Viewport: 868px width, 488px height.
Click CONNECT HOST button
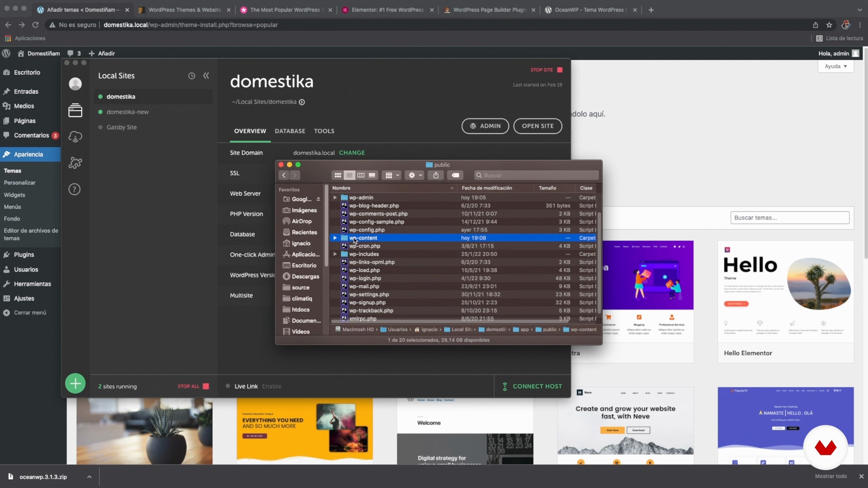[x=532, y=386]
